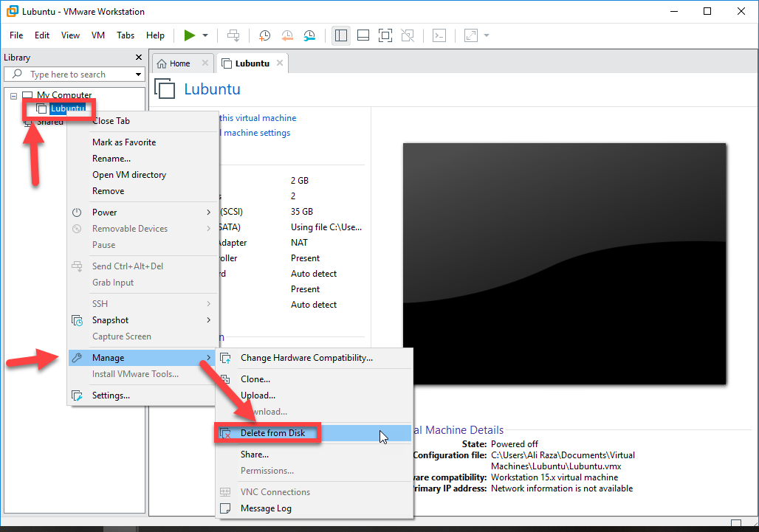Click the green Power On play button

(190, 35)
